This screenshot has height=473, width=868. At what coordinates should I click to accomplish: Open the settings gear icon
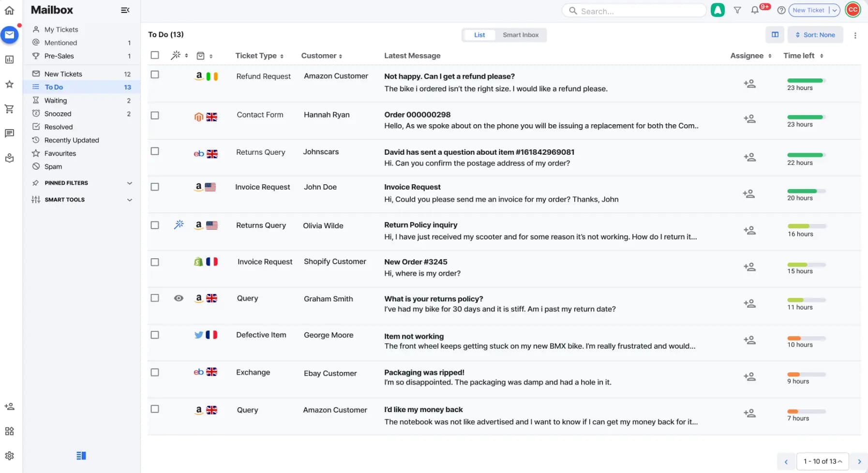[x=9, y=456]
